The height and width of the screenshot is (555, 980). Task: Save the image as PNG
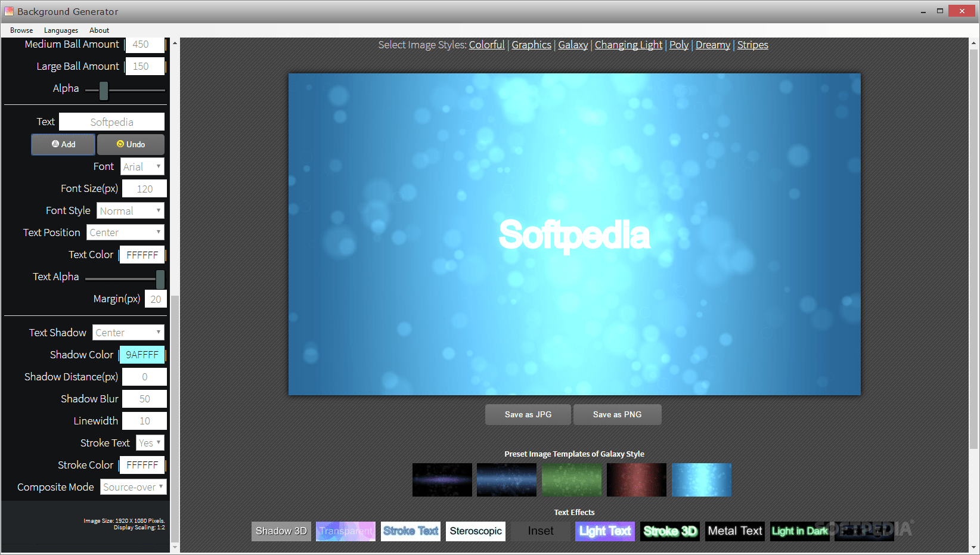[x=618, y=414]
